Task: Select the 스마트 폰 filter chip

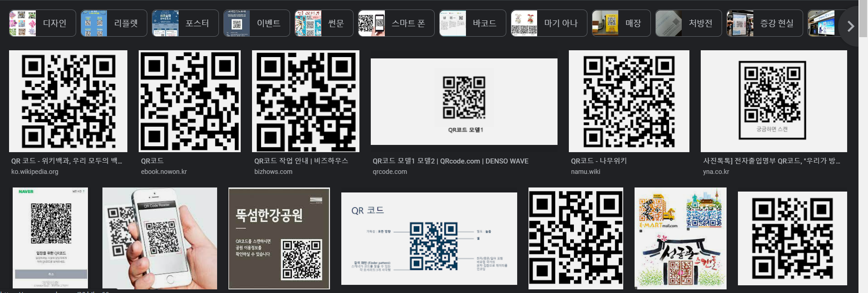Action: (x=396, y=23)
